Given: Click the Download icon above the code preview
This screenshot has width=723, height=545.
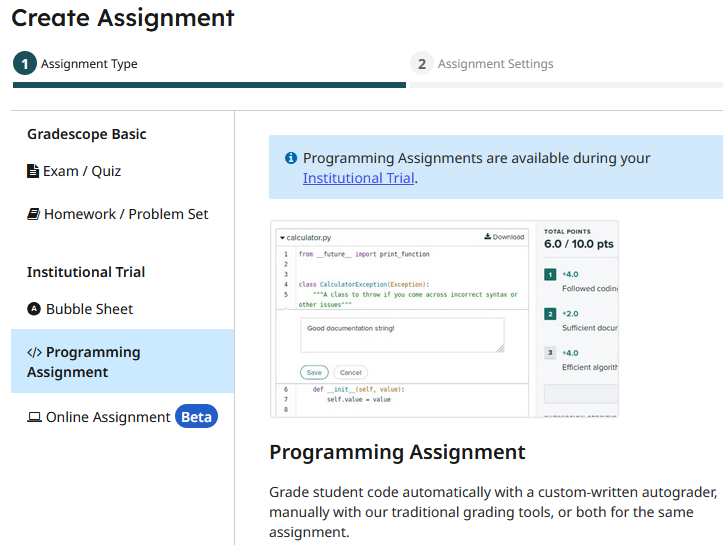Looking at the screenshot, I should (x=488, y=237).
